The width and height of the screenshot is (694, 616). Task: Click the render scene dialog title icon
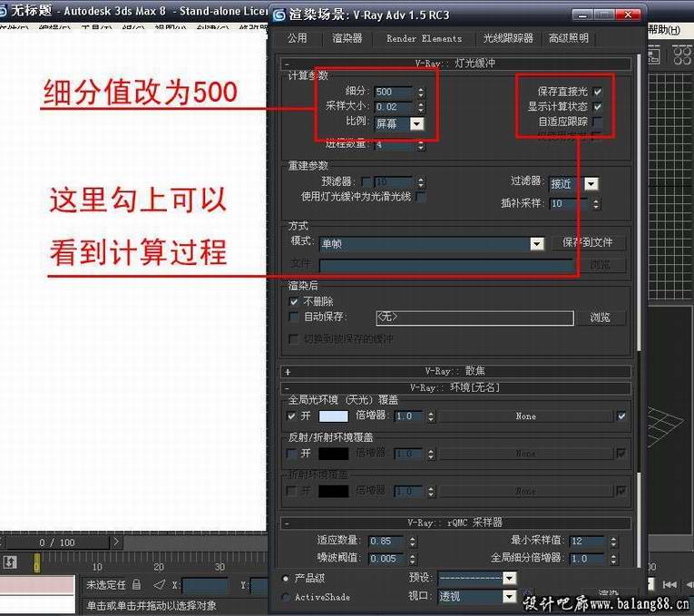point(279,15)
